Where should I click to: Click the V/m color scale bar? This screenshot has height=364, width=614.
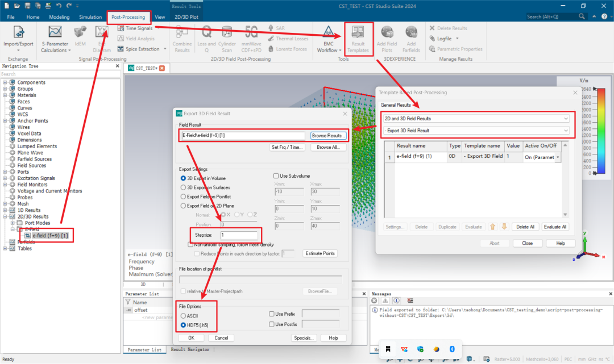coord(601,131)
